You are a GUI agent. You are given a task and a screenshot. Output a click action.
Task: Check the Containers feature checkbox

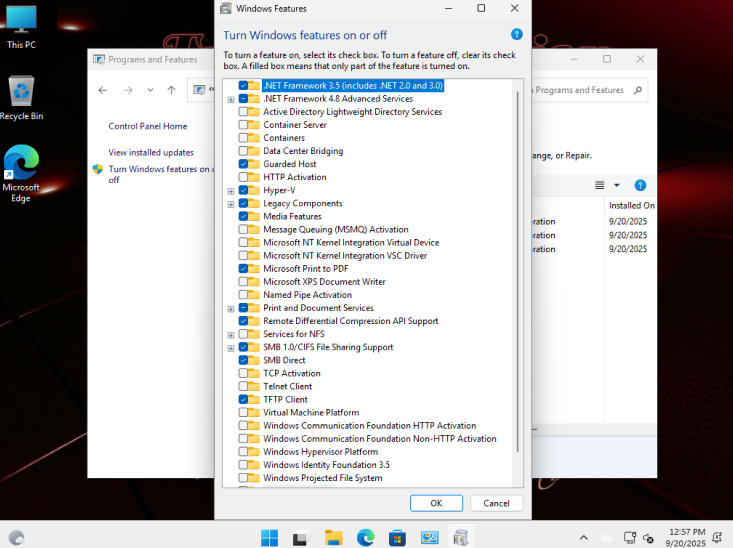[x=243, y=138]
